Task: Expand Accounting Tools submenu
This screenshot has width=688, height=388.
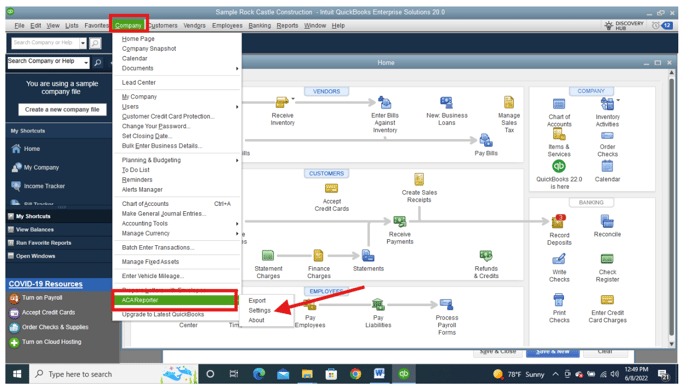Action: coord(237,224)
